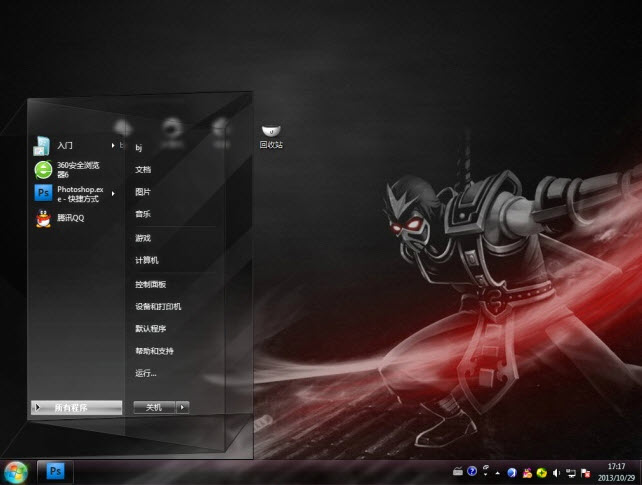Launch Tencent QQ from Start menu

pyautogui.click(x=77, y=218)
